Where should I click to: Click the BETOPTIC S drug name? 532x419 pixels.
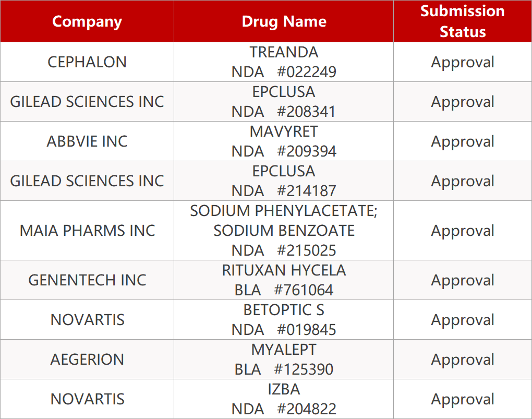[284, 310]
